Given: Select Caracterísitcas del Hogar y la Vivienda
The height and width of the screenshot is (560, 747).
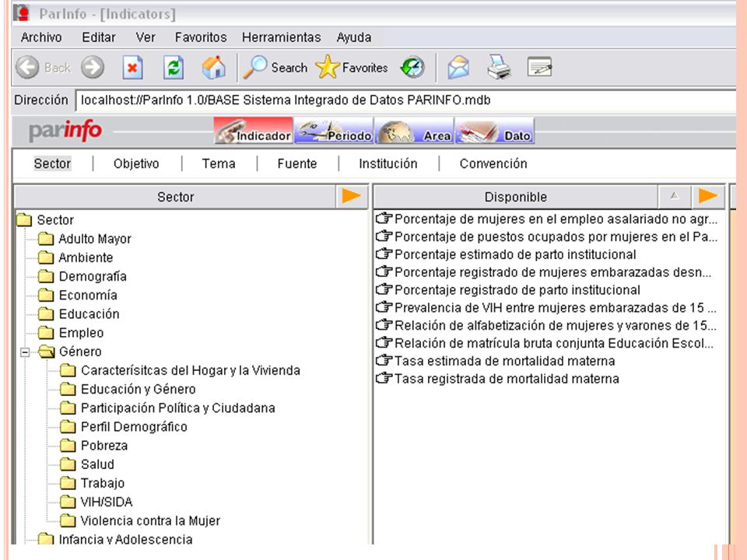Looking at the screenshot, I should tap(191, 370).
